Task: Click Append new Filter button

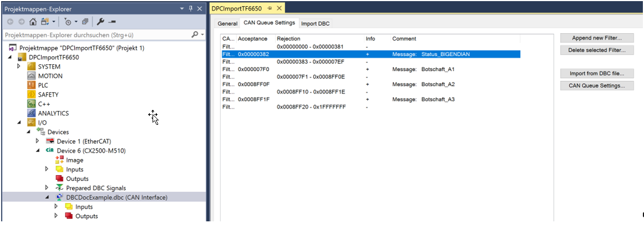Action: 597,38
